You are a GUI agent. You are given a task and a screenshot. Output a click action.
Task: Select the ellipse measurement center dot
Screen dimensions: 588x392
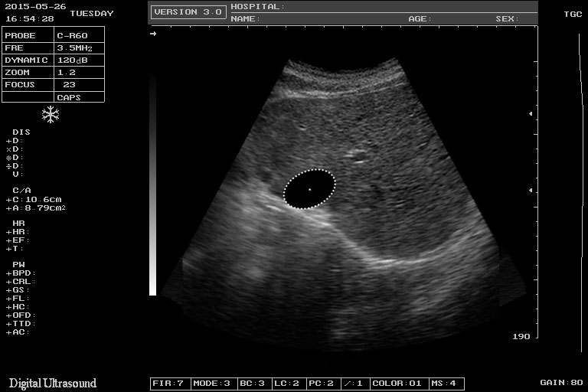tap(309, 188)
